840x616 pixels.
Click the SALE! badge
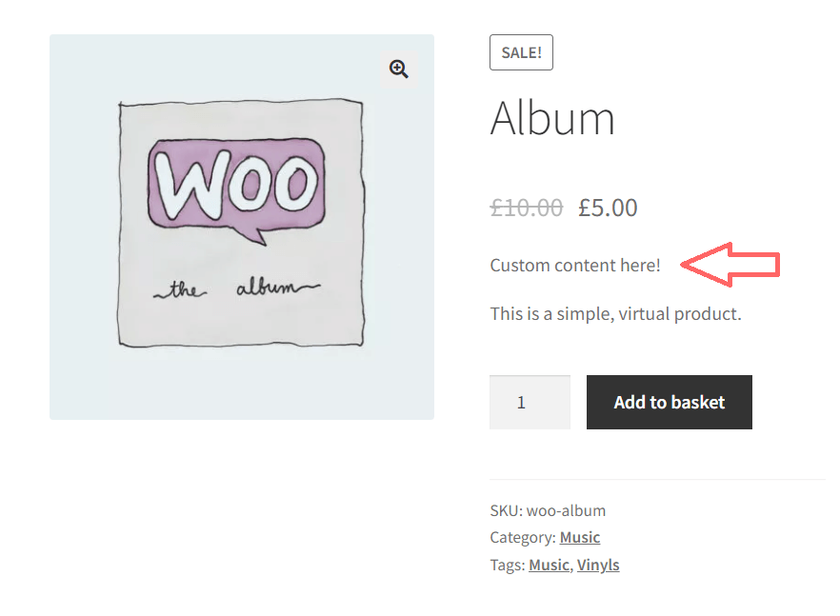(x=521, y=52)
